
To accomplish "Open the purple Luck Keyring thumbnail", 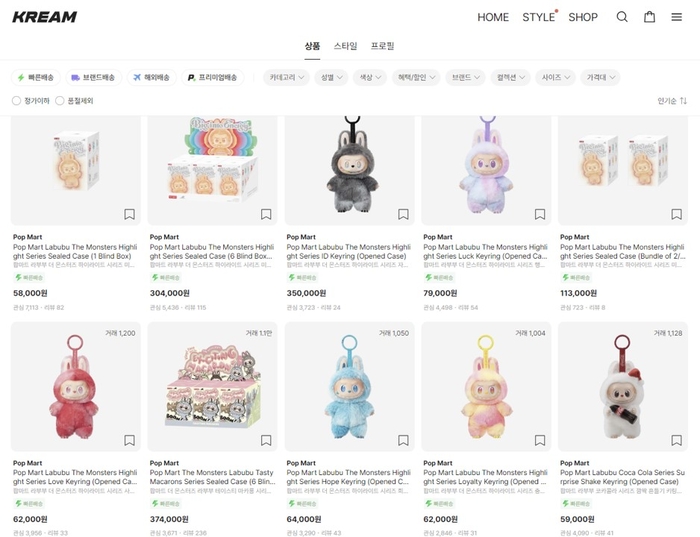I will [486, 170].
